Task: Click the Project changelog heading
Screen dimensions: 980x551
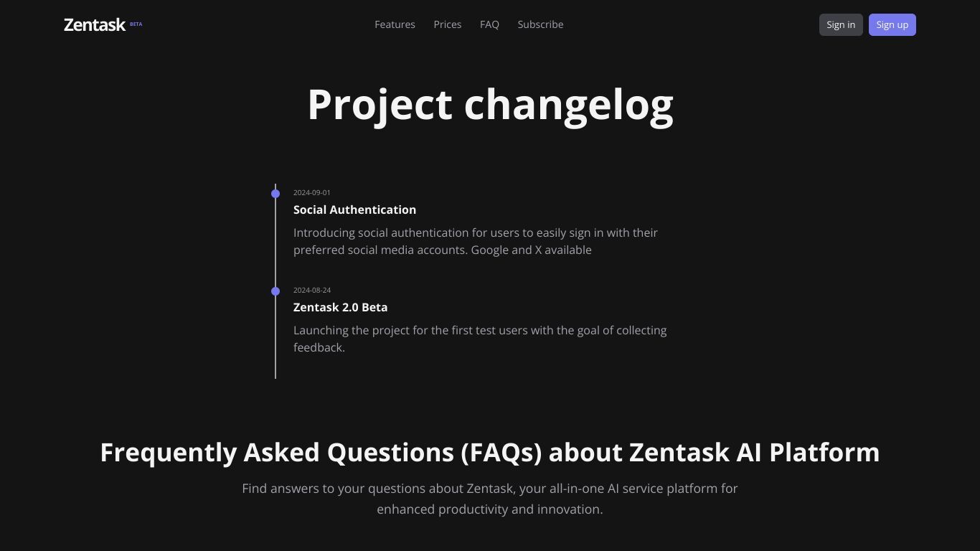Action: (490, 105)
